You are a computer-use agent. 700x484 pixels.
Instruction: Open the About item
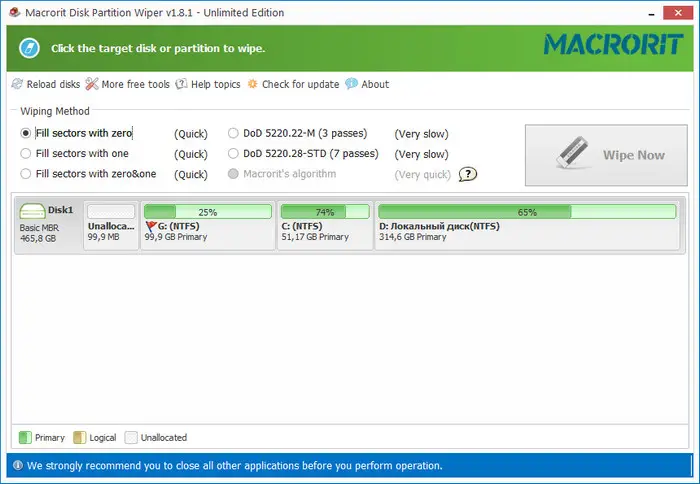[367, 84]
